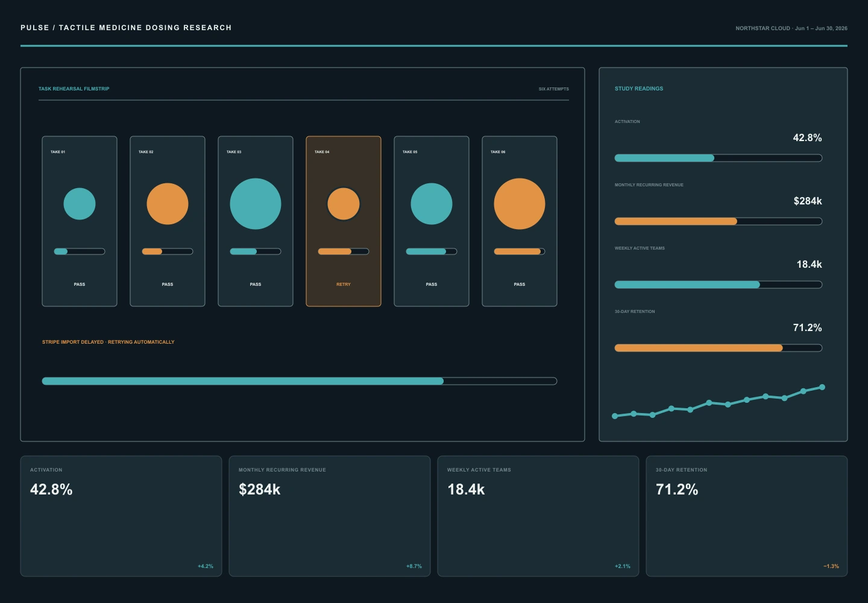Click the large orange circle in Take 06
The width and height of the screenshot is (868, 603).
tap(520, 204)
